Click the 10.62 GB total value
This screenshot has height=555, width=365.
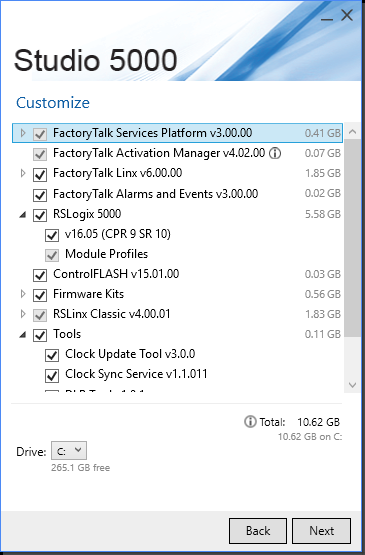click(318, 422)
